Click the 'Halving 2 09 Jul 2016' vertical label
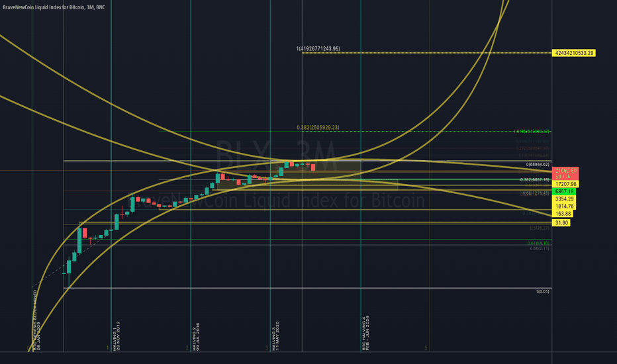This screenshot has width=617, height=364. point(196,337)
